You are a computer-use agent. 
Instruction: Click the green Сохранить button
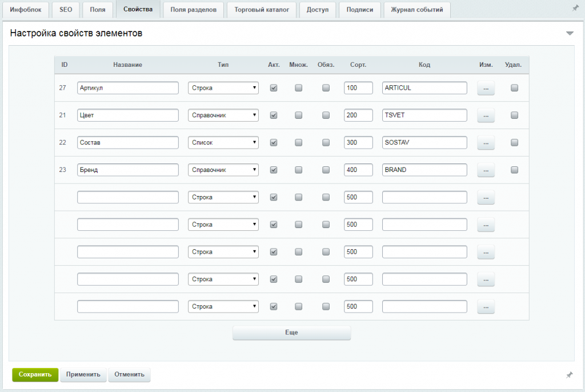[35, 374]
